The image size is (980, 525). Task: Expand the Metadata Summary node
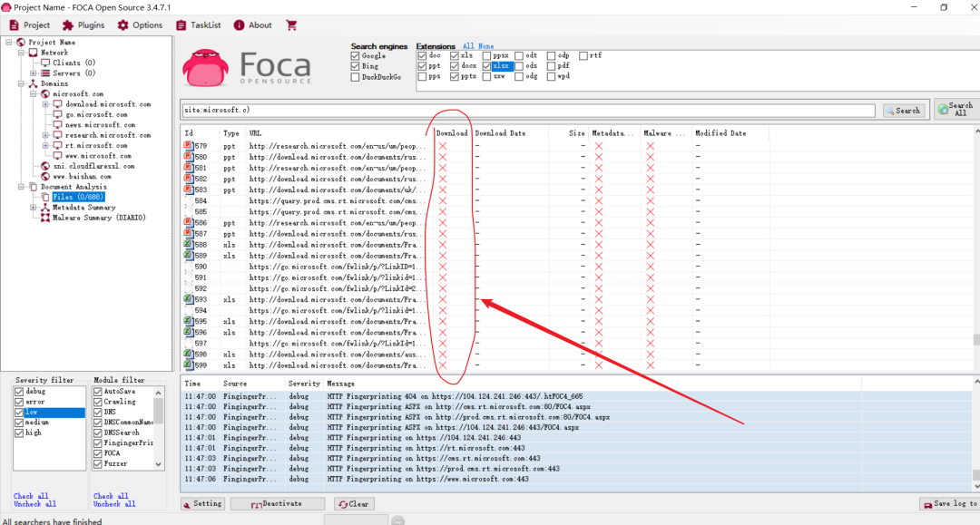34,208
